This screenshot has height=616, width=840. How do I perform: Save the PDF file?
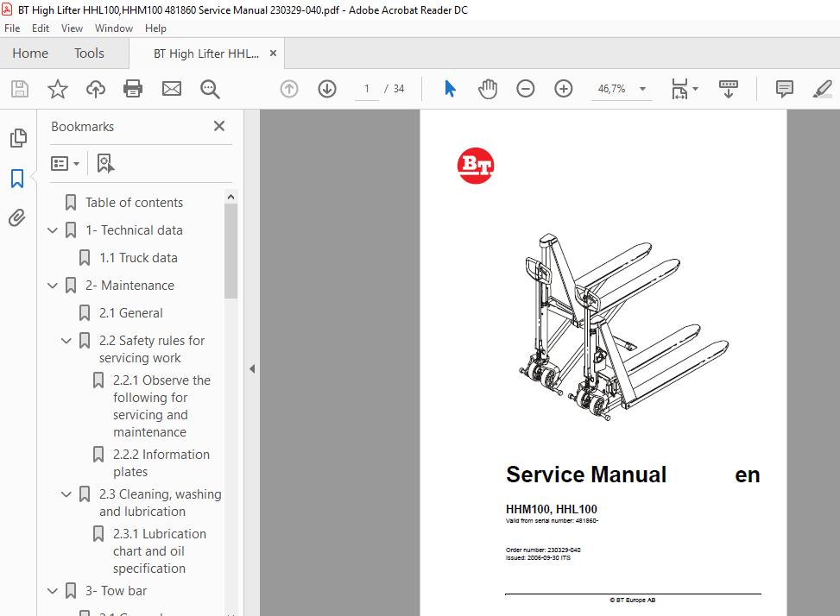pyautogui.click(x=18, y=88)
